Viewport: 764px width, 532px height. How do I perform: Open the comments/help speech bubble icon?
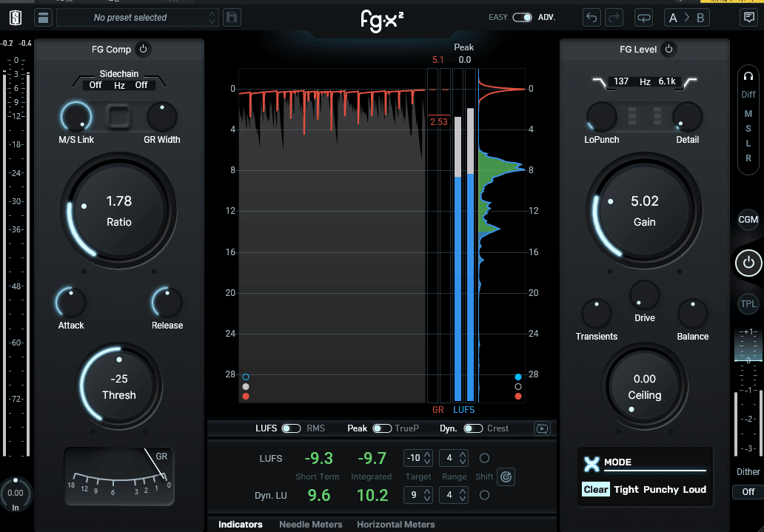click(749, 18)
